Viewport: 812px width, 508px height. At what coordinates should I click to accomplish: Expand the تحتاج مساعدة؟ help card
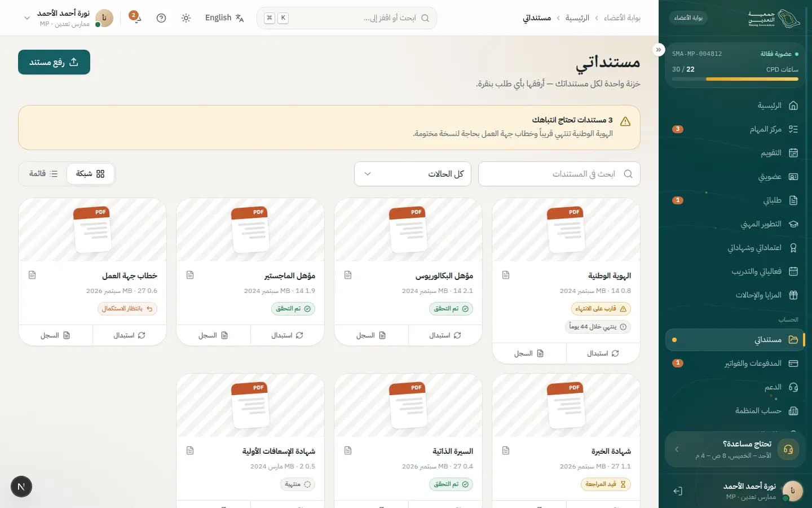(735, 449)
